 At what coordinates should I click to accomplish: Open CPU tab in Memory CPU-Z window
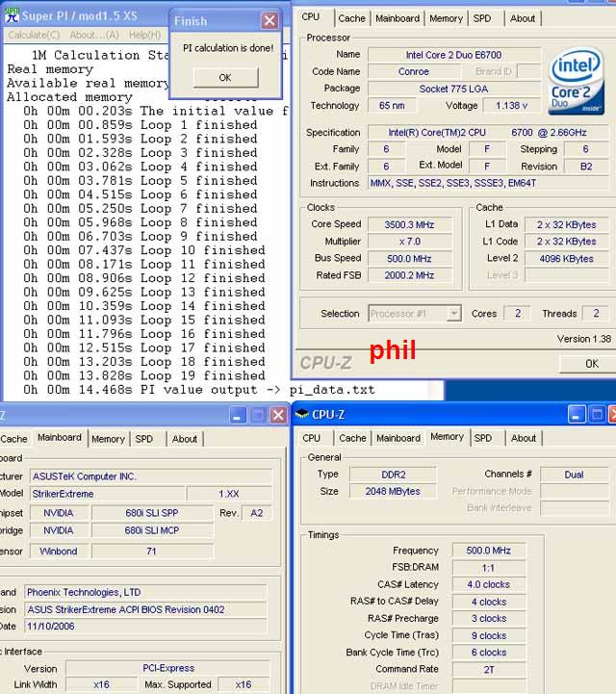coord(312,438)
